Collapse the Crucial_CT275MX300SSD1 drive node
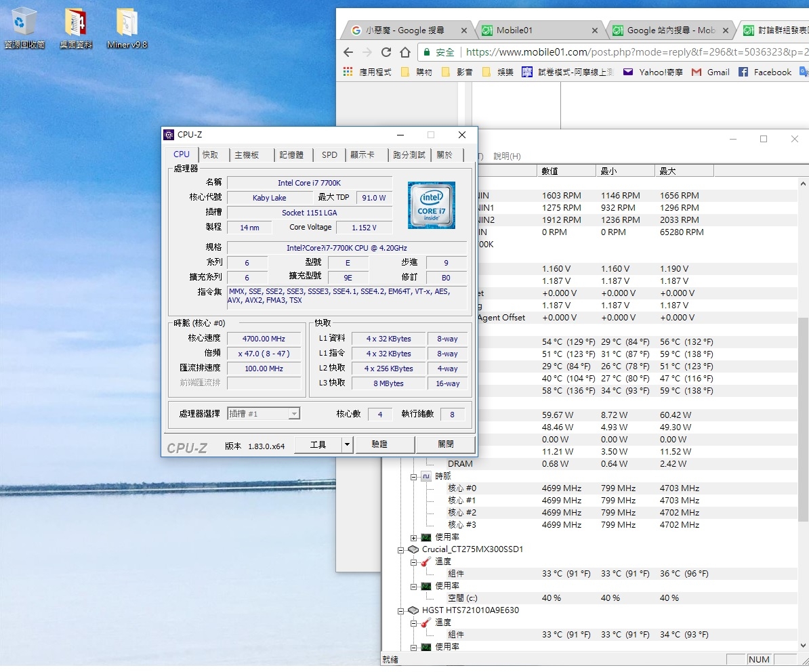This screenshot has height=672, width=809. pyautogui.click(x=401, y=550)
